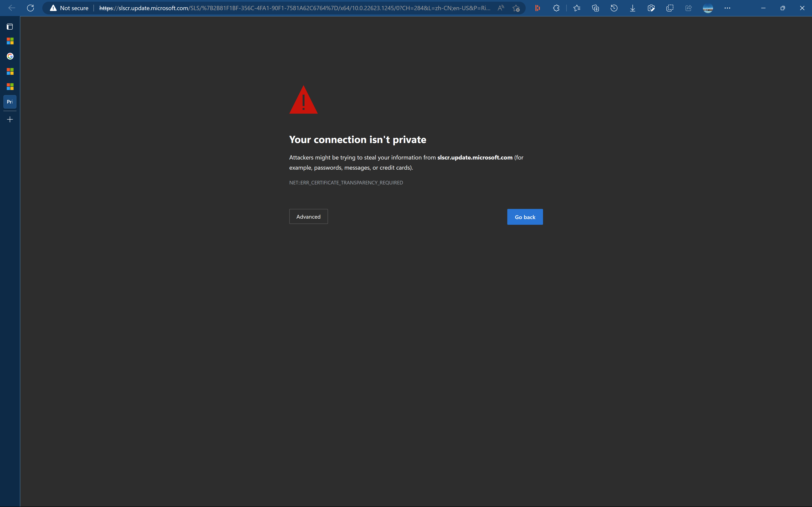Viewport: 812px width, 507px height.
Task: Open the Extensions puzzle icon
Action: 556,8
